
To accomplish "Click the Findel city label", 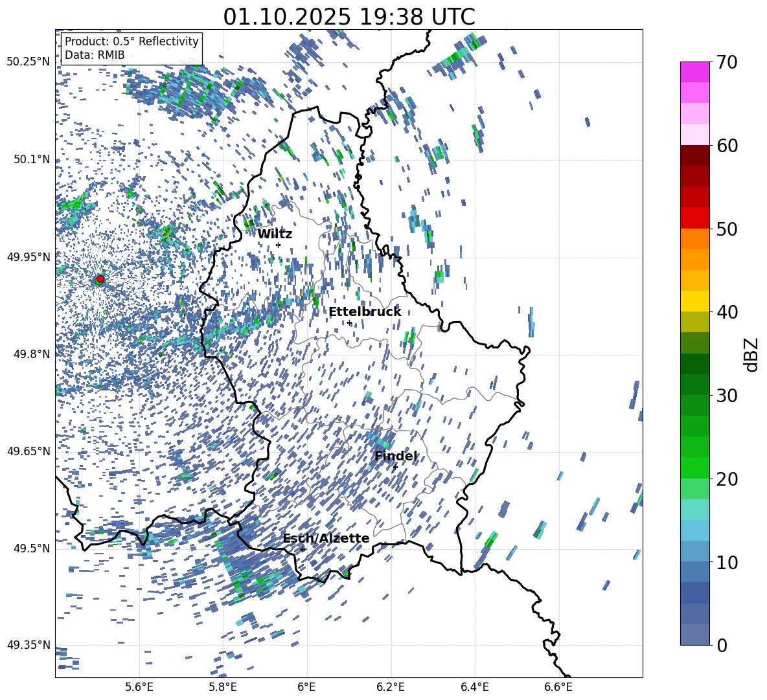I will (396, 456).
